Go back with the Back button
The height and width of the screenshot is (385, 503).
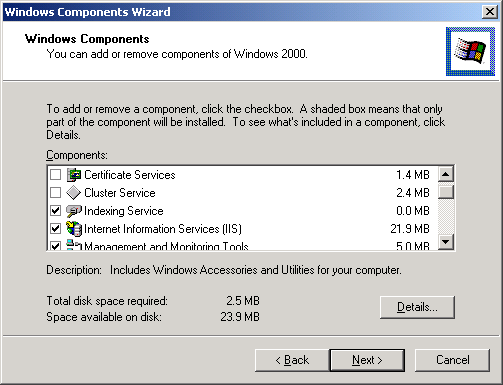(x=292, y=360)
